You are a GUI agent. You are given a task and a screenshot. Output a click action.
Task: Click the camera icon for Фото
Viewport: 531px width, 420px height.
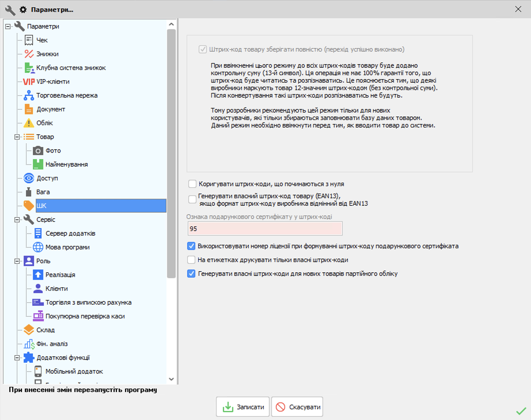[x=38, y=151]
